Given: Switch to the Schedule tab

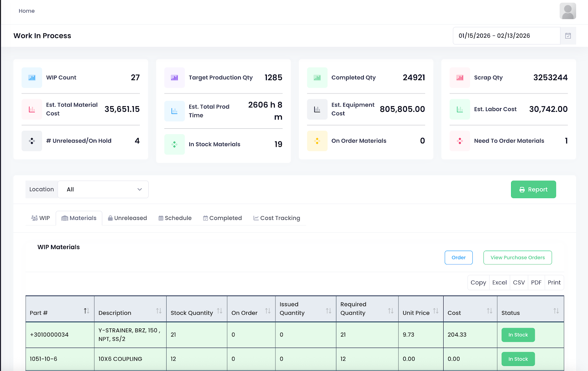Looking at the screenshot, I should point(175,218).
